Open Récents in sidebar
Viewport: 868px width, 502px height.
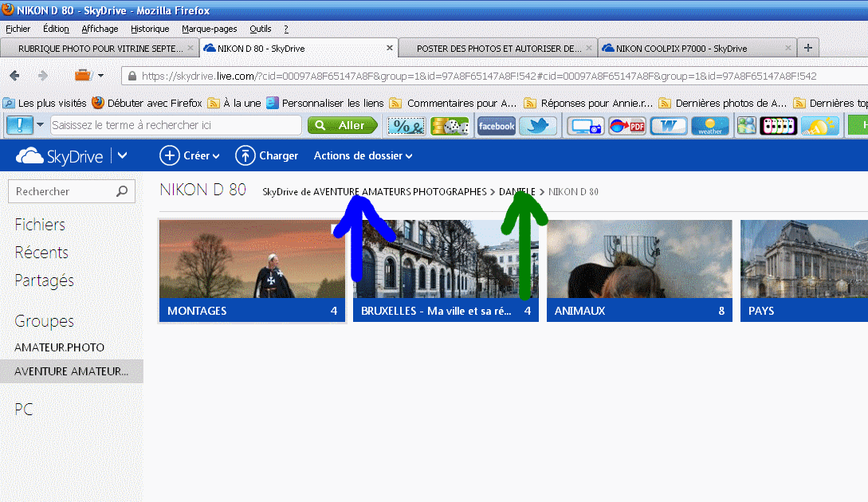point(41,253)
